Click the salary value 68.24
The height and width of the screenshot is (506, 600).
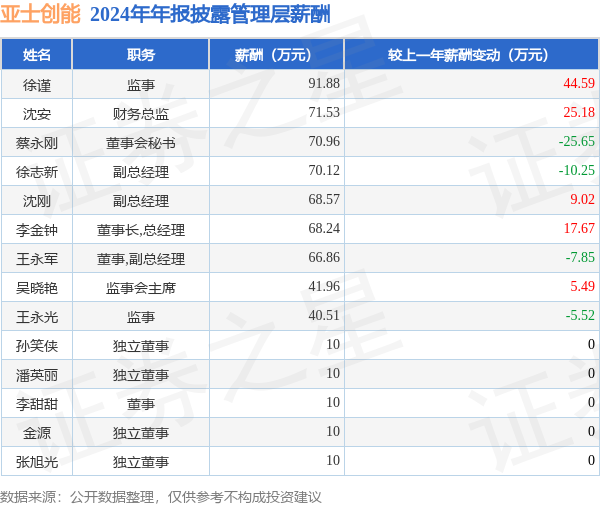click(324, 229)
